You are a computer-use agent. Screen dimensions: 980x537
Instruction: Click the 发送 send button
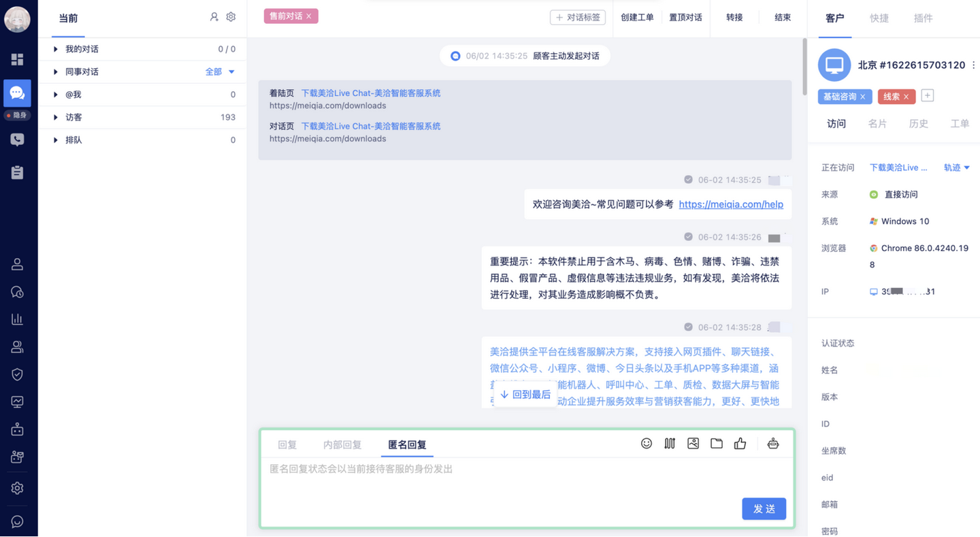pos(764,509)
